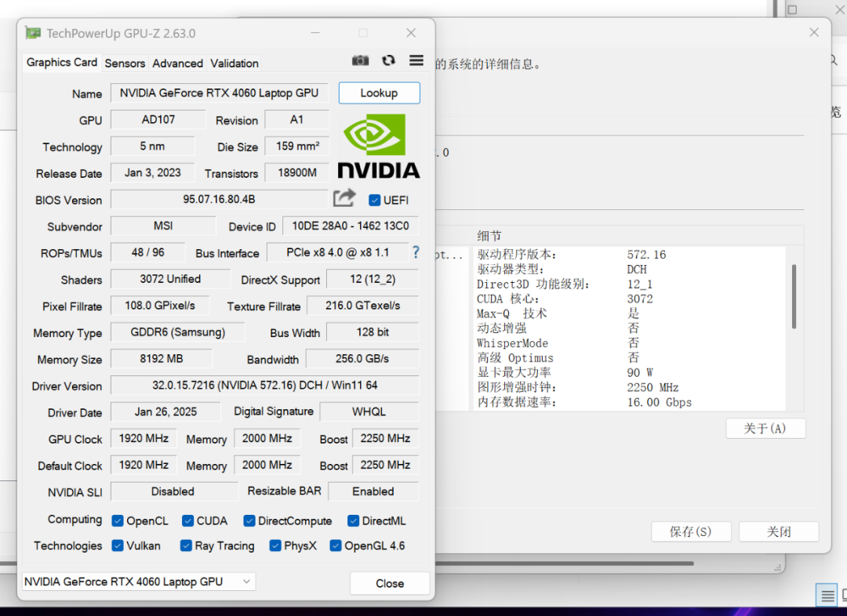Click the BIOS export share icon

coord(344,198)
